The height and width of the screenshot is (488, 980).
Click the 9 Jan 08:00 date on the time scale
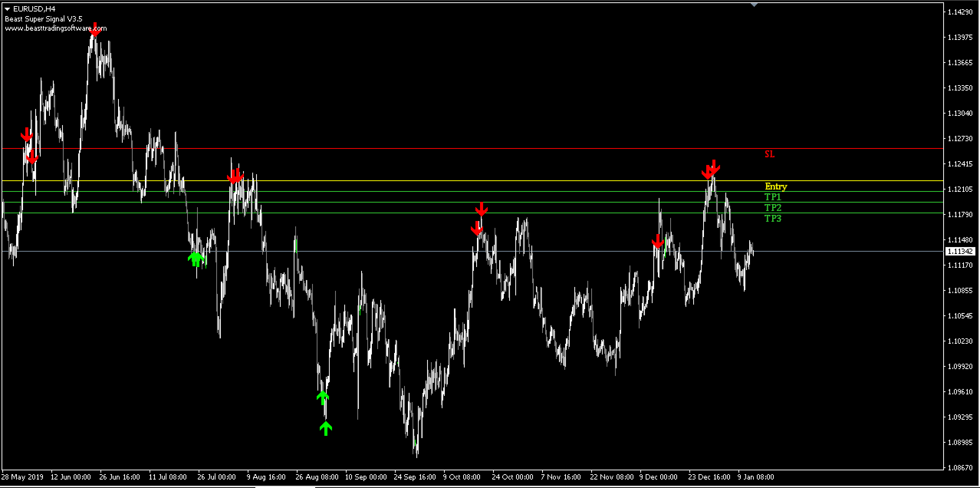click(755, 477)
